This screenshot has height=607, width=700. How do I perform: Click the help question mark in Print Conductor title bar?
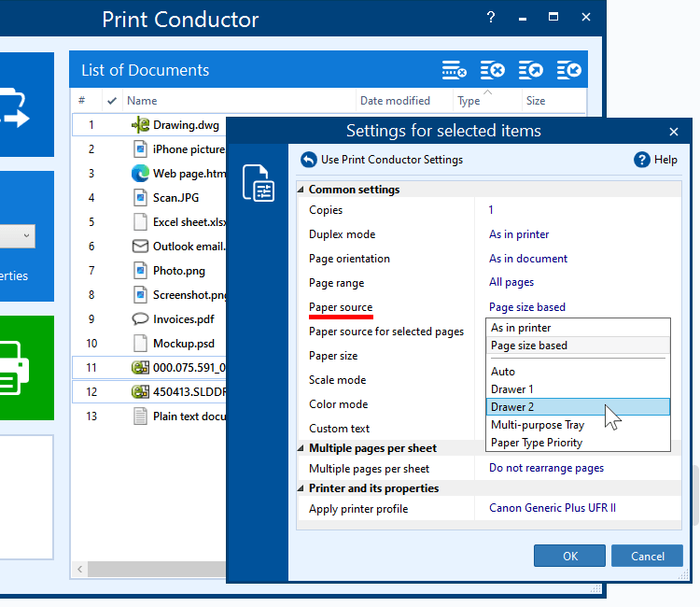click(491, 18)
